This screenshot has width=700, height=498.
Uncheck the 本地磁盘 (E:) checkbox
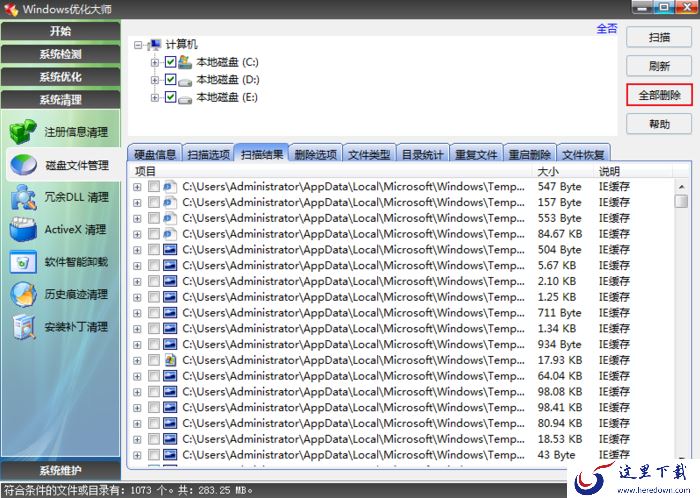pos(170,97)
